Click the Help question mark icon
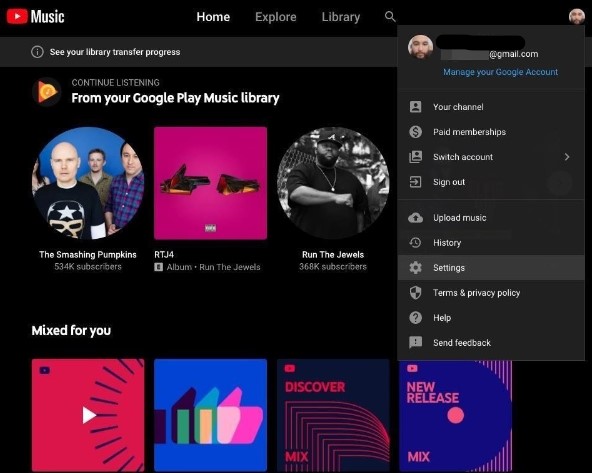592x473 pixels. (x=415, y=317)
